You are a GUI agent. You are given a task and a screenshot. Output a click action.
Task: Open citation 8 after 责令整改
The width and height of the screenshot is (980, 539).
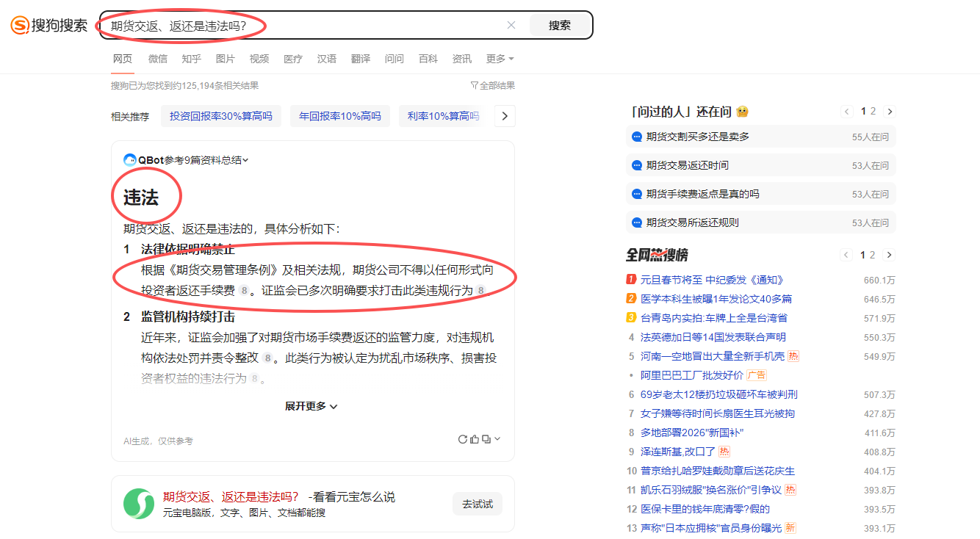(267, 358)
